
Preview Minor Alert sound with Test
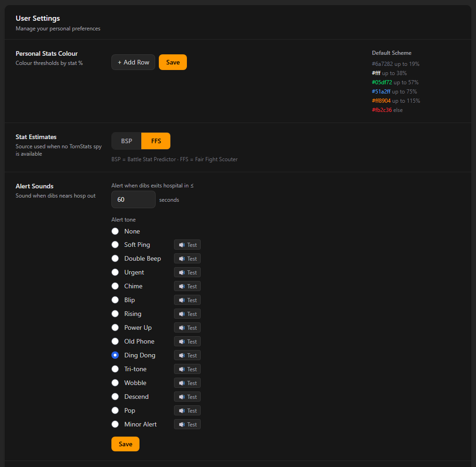pos(187,425)
